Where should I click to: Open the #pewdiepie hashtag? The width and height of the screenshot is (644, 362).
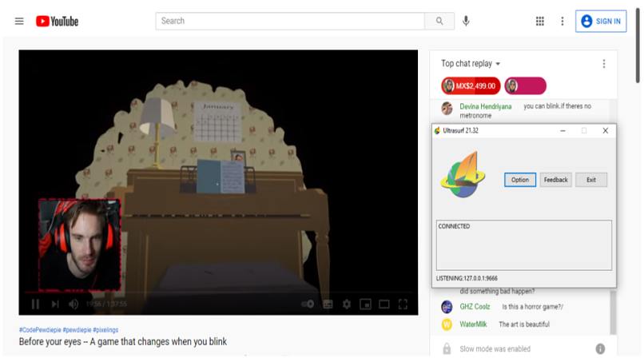coord(77,330)
